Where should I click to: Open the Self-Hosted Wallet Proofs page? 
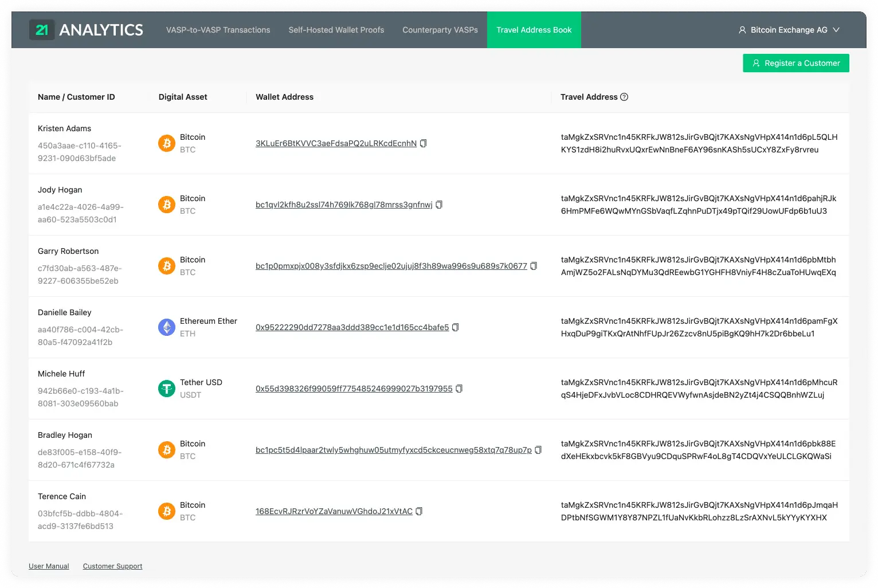tap(336, 29)
